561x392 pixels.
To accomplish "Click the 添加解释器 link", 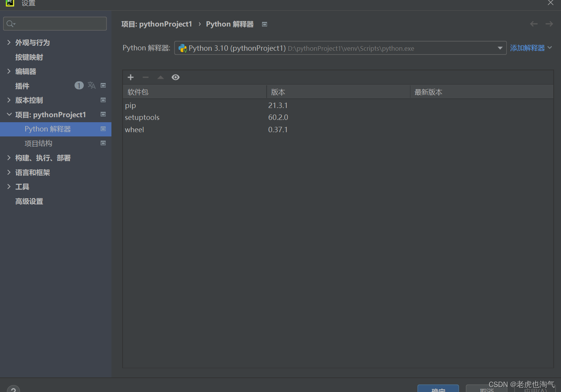I will coord(528,48).
